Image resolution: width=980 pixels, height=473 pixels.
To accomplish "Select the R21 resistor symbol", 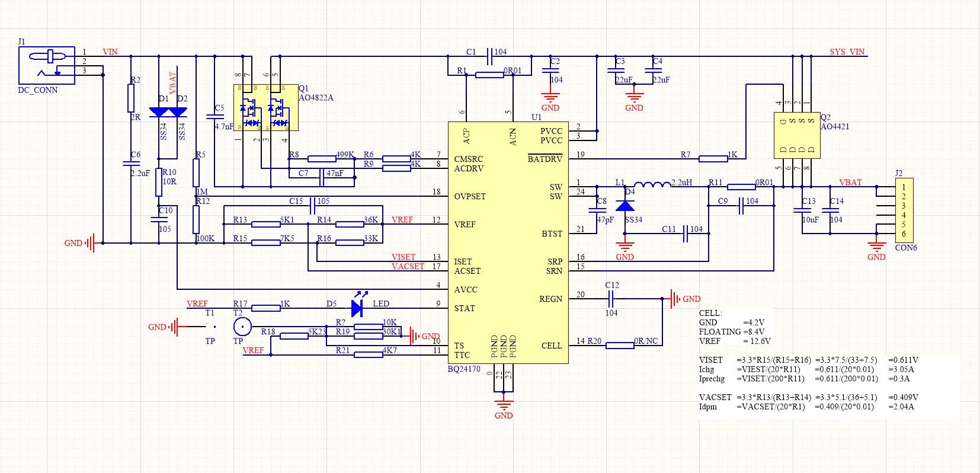I will pos(369,354).
